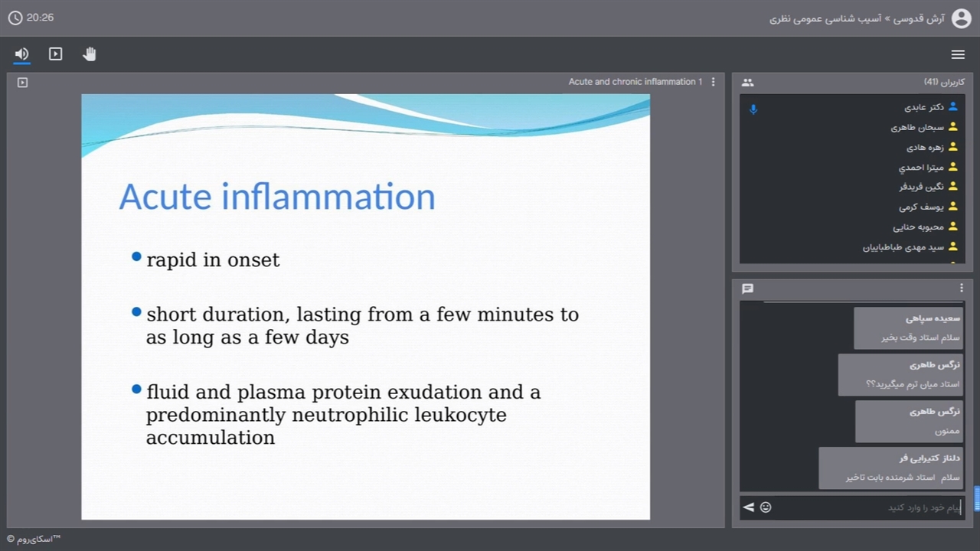Image resolution: width=980 pixels, height=551 pixels.
Task: Select user دکتر عابدی in participant list
Action: [x=923, y=107]
